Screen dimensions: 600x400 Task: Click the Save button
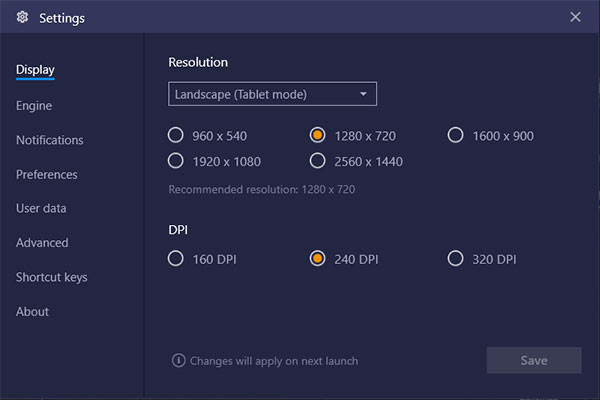pyautogui.click(x=534, y=360)
